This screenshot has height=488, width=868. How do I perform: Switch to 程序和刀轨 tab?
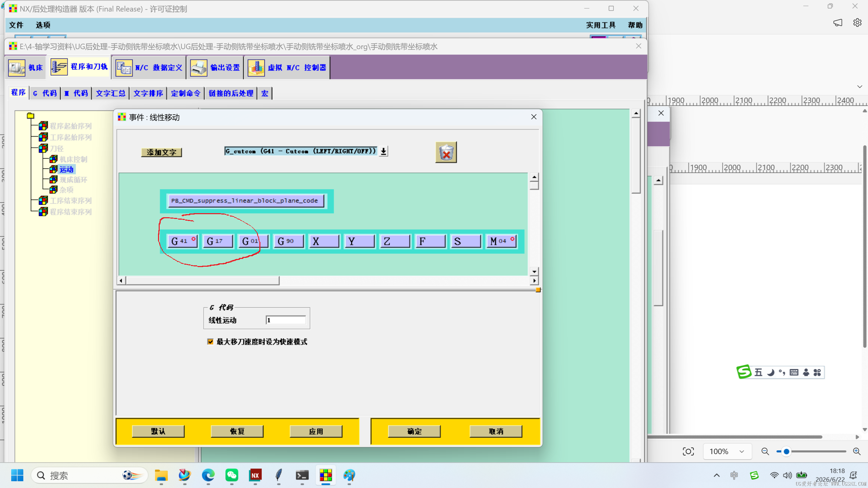pos(79,67)
